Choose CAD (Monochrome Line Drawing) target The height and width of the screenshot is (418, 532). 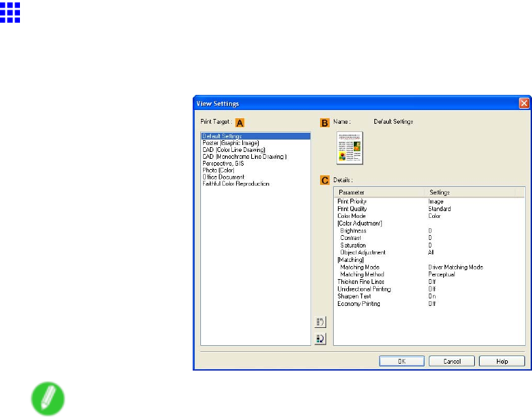pos(244,157)
